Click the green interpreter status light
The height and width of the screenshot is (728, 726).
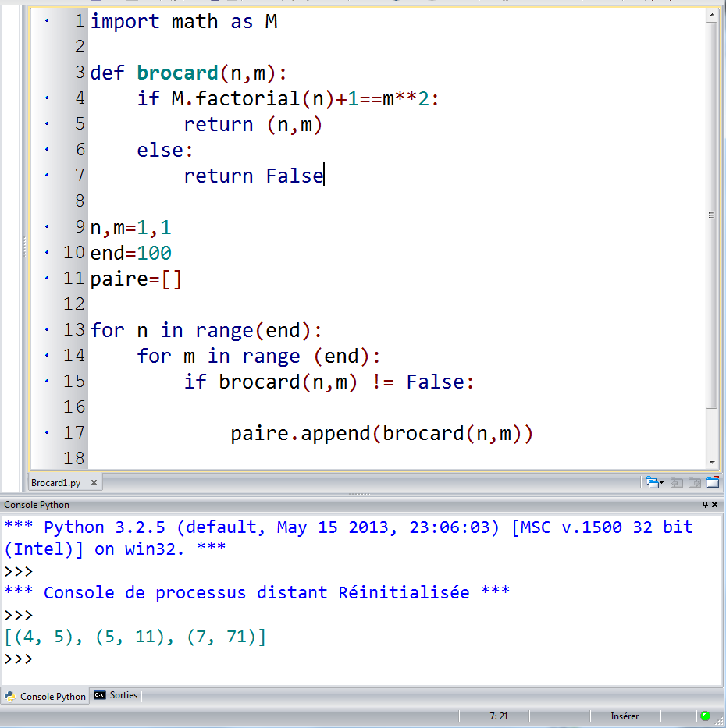(x=705, y=716)
